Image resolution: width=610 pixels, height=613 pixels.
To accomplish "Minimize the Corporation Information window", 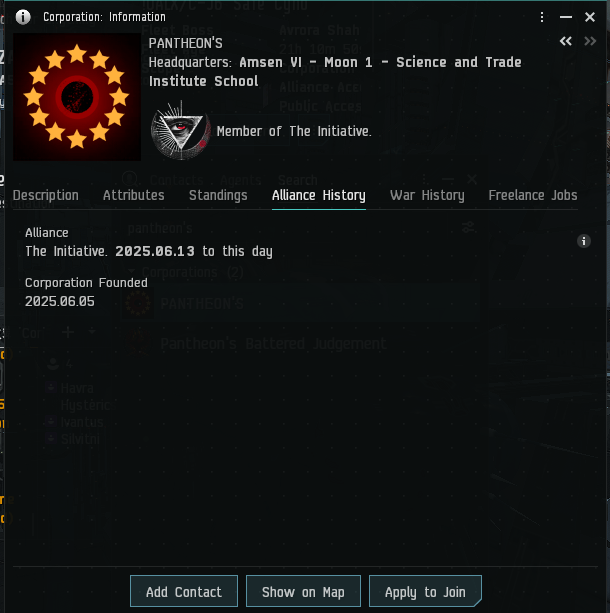I will [x=566, y=17].
